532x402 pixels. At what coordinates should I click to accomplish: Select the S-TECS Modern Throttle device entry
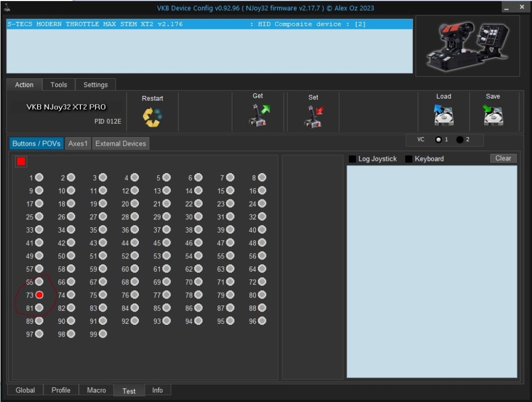tap(209, 24)
